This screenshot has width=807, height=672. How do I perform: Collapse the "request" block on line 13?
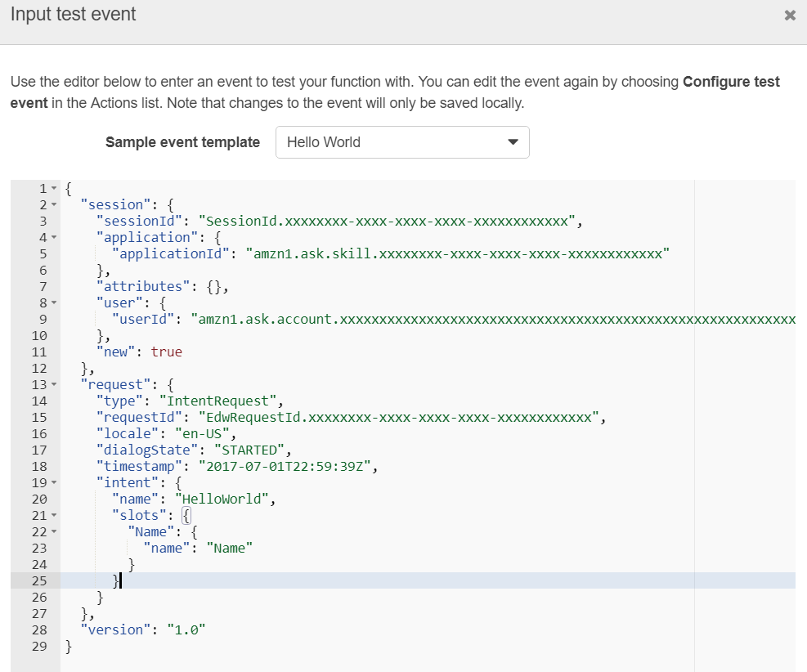coord(54,385)
